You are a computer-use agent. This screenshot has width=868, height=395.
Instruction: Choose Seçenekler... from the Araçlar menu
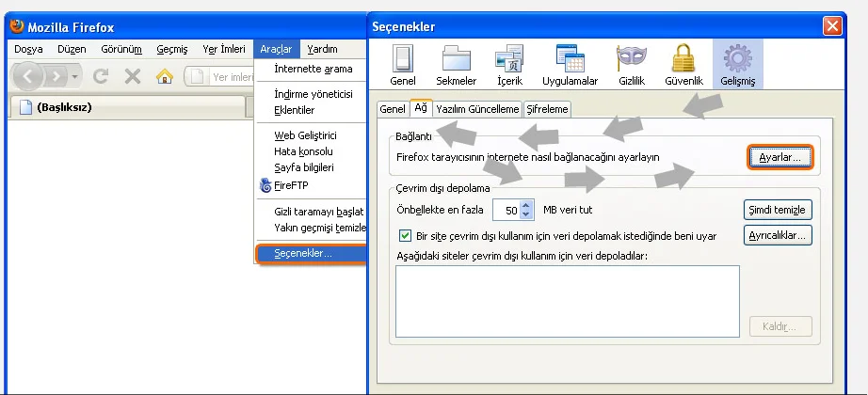pos(302,254)
